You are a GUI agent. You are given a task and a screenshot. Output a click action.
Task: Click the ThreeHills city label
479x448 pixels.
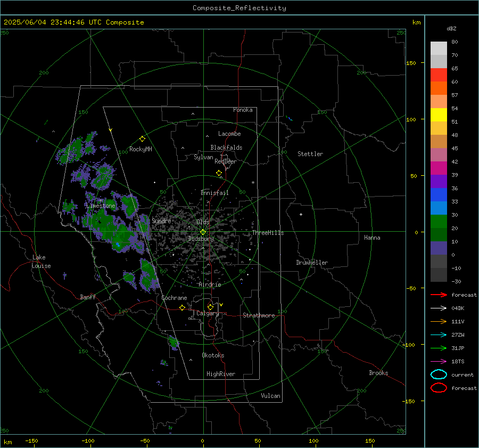coord(268,233)
